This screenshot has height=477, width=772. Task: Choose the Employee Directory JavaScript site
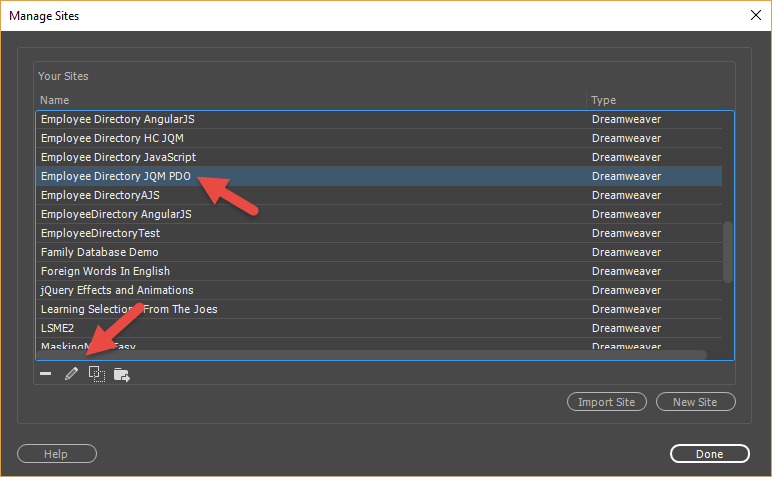click(118, 157)
